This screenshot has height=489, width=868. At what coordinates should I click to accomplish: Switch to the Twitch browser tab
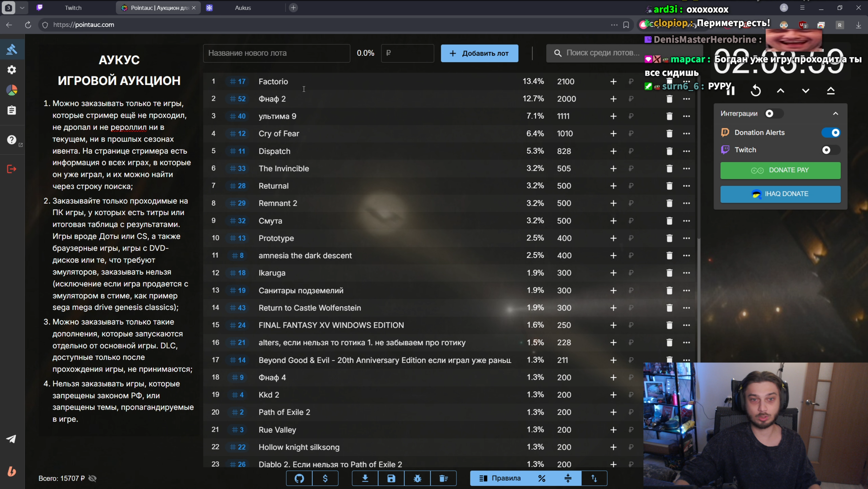[73, 8]
